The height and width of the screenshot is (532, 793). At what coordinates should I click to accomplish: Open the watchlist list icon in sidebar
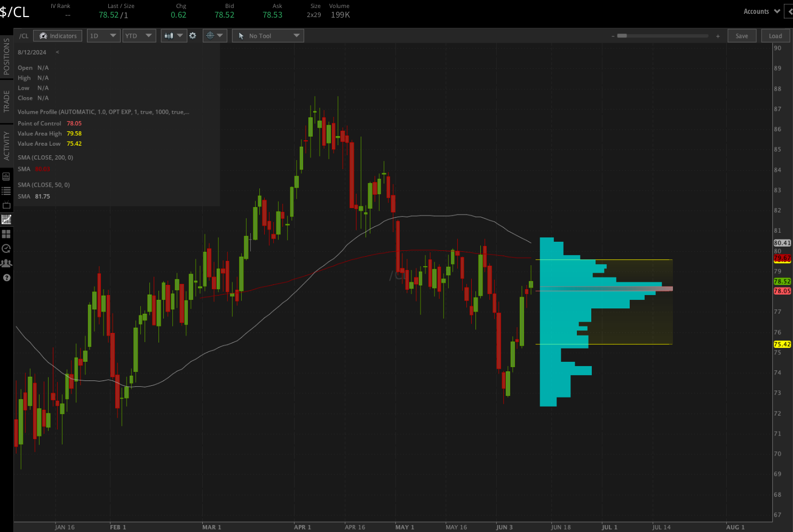pos(6,190)
